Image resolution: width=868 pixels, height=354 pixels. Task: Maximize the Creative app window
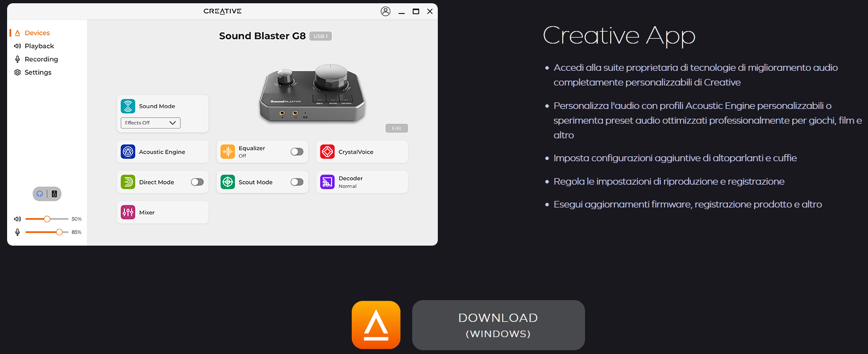click(416, 11)
